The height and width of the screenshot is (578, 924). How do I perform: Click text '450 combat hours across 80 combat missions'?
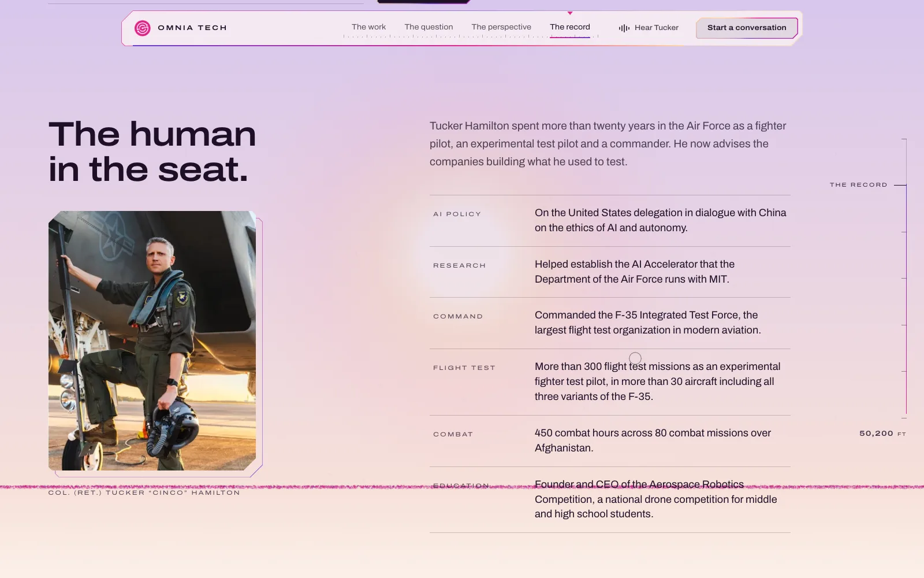(653, 440)
